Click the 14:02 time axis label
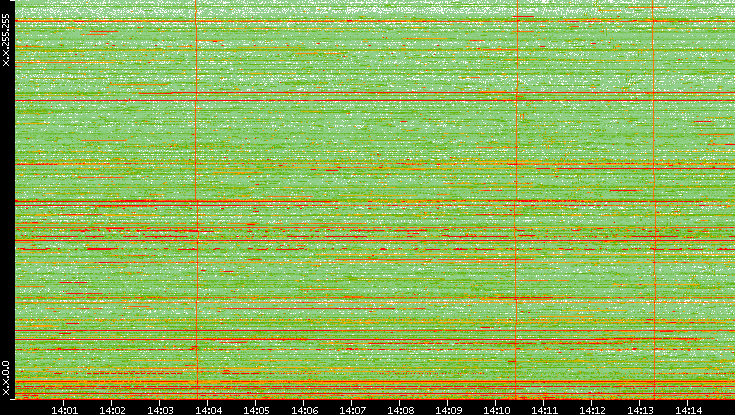The image size is (735, 415). 112,410
